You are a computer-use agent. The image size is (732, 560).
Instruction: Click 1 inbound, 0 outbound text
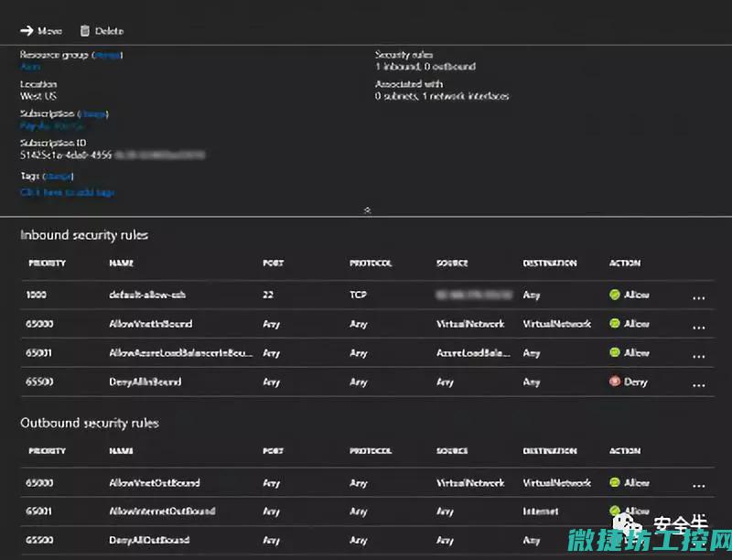tap(425, 66)
